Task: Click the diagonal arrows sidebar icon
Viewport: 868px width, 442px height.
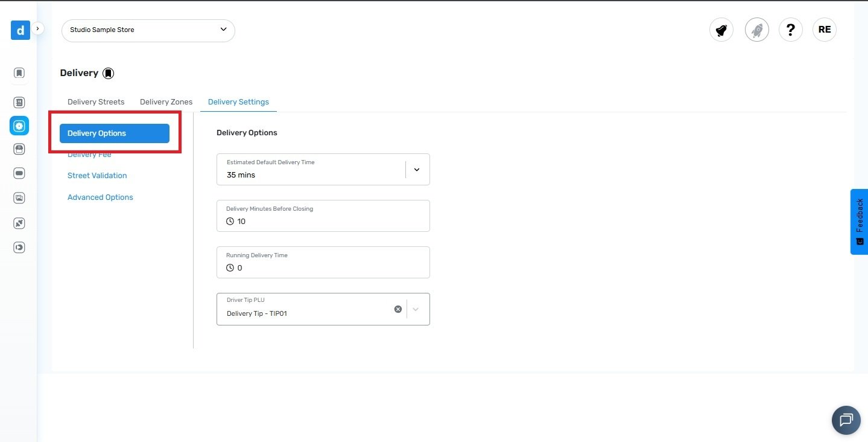Action: [x=19, y=223]
